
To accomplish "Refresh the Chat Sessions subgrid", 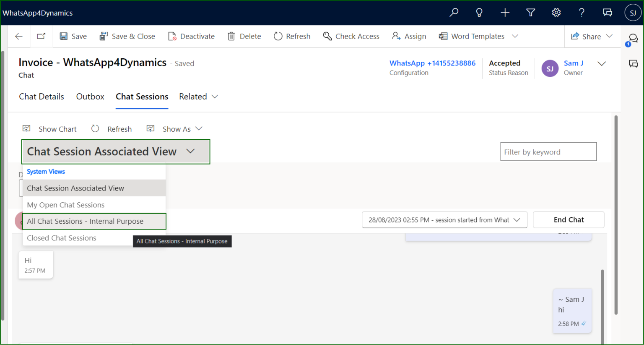I will [112, 129].
